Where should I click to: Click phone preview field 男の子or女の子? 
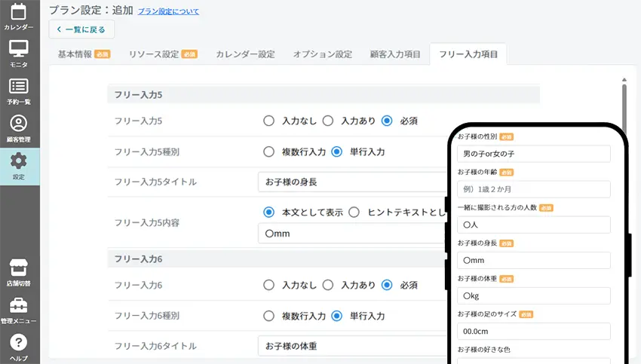point(534,154)
